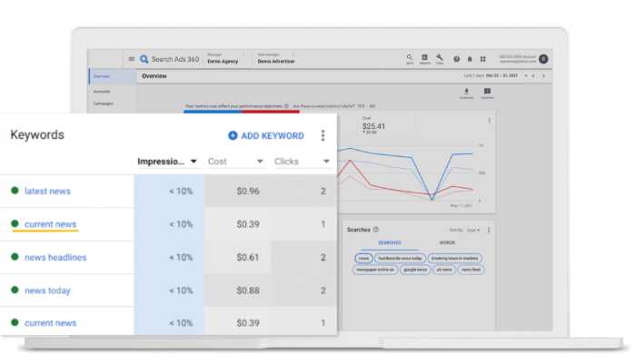
Task: Click the 'news' search chip
Action: coord(363,258)
